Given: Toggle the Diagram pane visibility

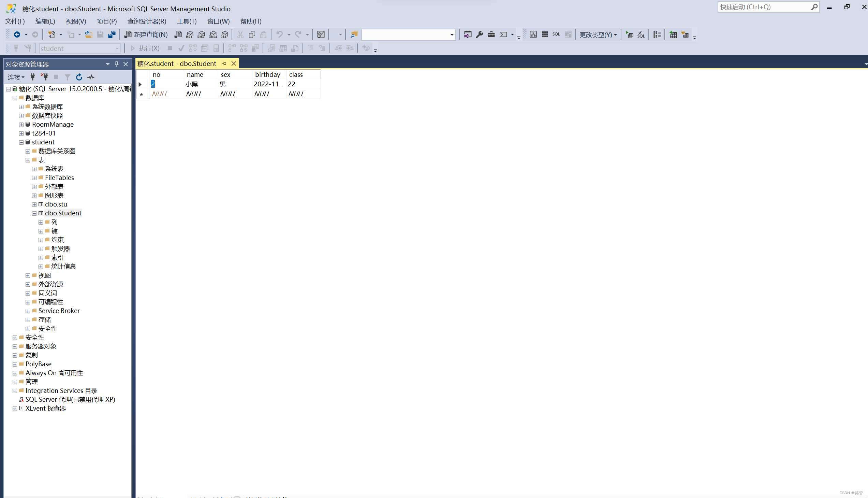Looking at the screenshot, I should coord(533,34).
